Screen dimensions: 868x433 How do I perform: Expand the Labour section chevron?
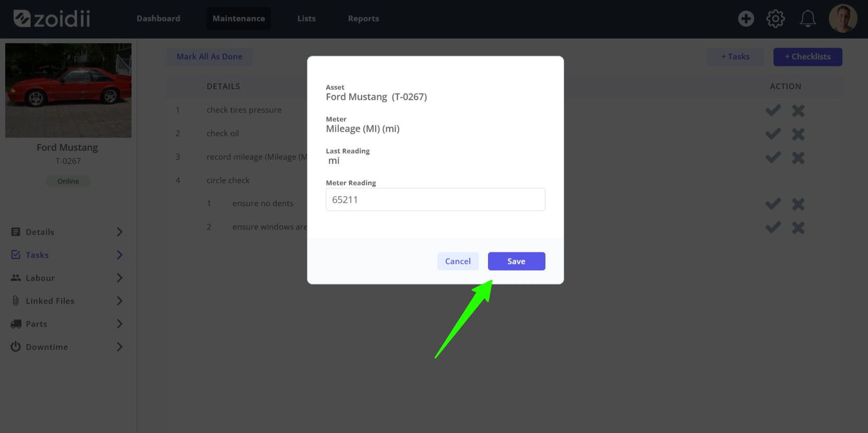click(120, 278)
